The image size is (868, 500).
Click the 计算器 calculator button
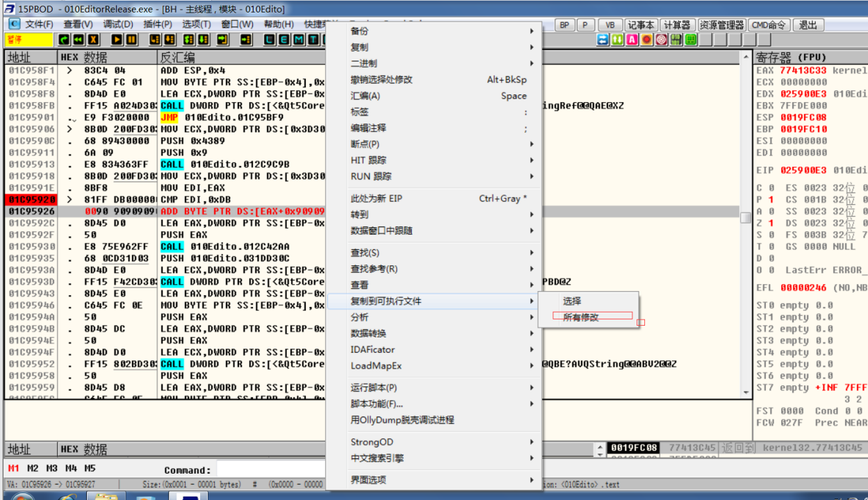tap(678, 25)
